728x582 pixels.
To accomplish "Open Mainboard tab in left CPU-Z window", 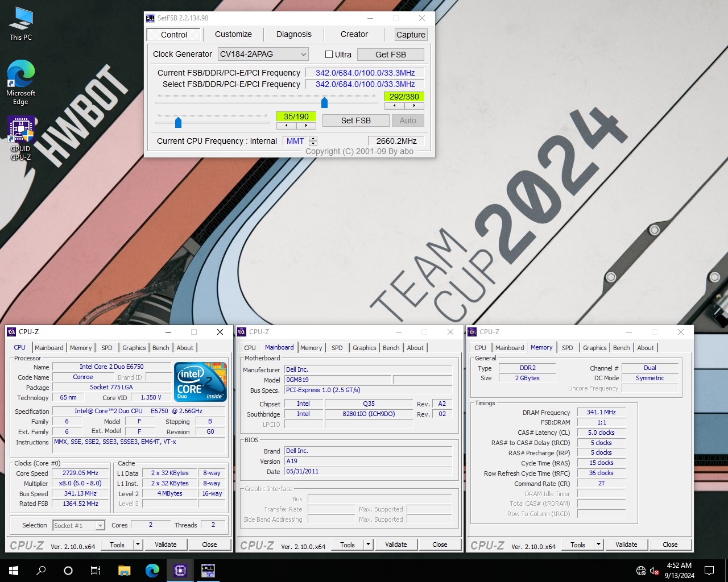I will tap(49, 348).
